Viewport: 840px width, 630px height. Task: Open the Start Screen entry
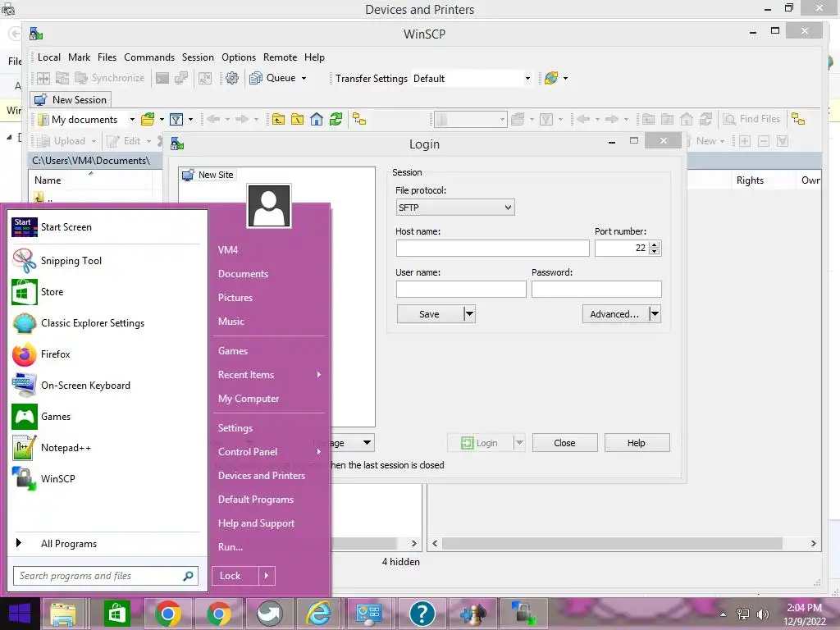[106, 227]
